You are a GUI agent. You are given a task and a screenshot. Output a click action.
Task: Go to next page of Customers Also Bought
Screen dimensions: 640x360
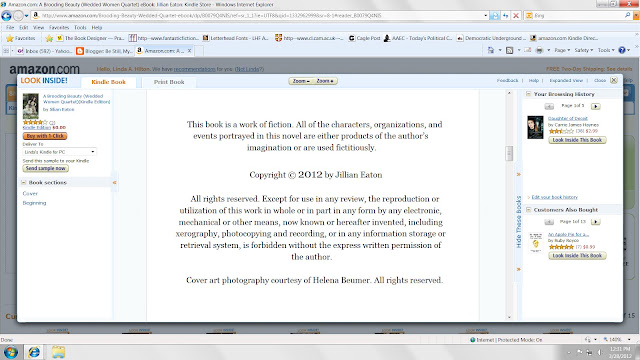click(x=596, y=222)
